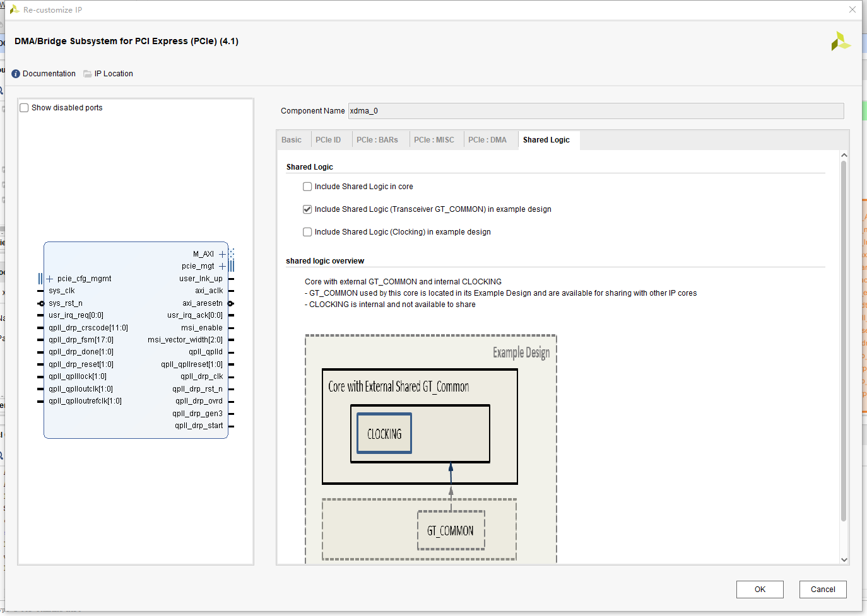This screenshot has width=867, height=616.
Task: Select the PCIe : BARs tab
Action: 379,139
